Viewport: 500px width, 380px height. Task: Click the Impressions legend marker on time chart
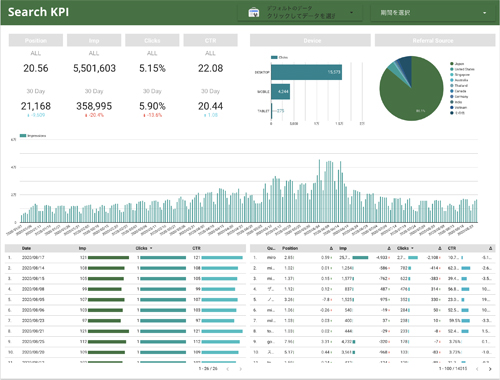pyautogui.click(x=23, y=136)
